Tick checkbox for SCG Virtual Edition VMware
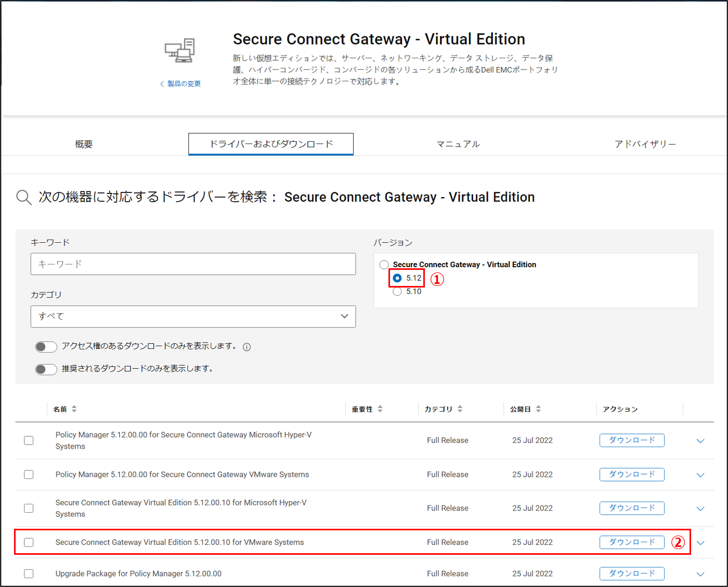The image size is (728, 587). point(29,542)
